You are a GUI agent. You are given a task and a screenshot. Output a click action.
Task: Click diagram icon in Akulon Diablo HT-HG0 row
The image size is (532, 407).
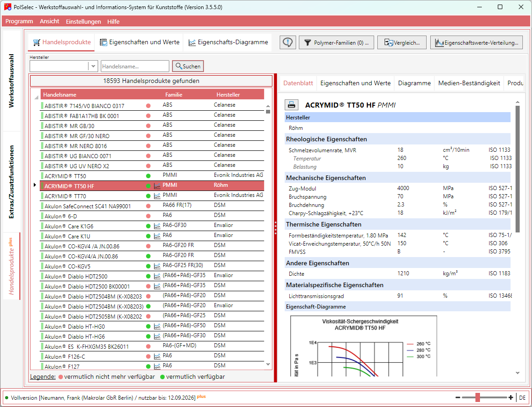[157, 326]
